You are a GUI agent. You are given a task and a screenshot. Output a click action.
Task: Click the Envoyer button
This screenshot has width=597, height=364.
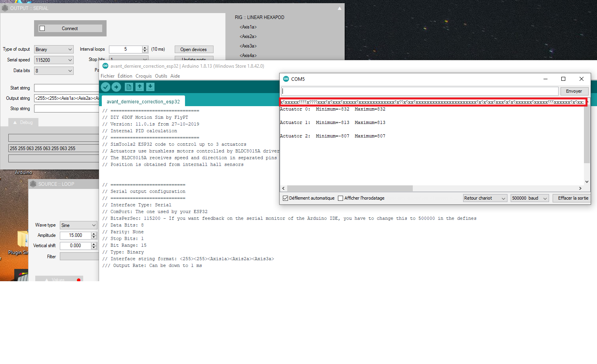[x=574, y=91]
